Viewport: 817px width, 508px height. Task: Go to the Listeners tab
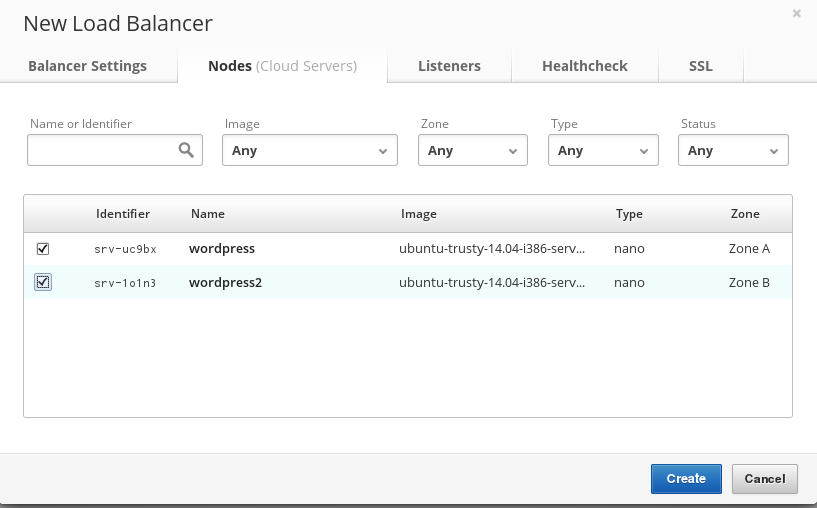449,66
